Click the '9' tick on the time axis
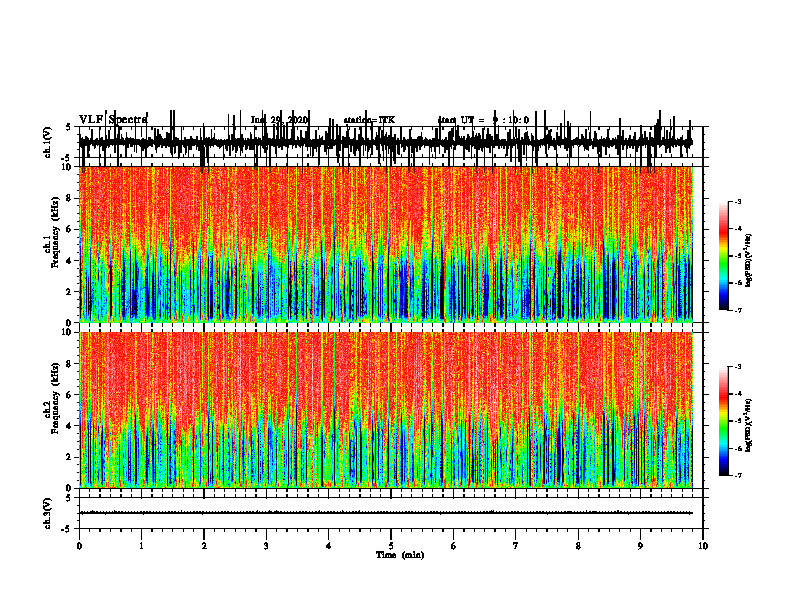 pyautogui.click(x=640, y=546)
